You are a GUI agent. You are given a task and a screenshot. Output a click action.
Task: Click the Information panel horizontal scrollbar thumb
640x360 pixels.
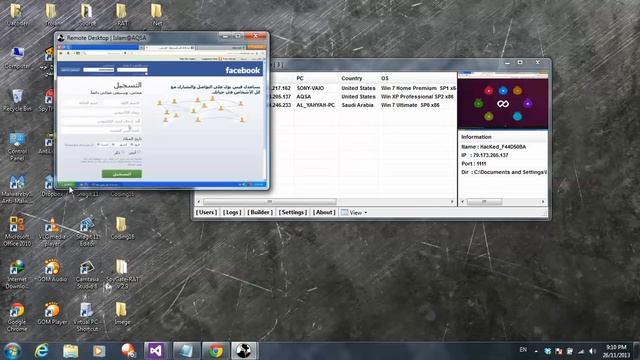(484, 202)
